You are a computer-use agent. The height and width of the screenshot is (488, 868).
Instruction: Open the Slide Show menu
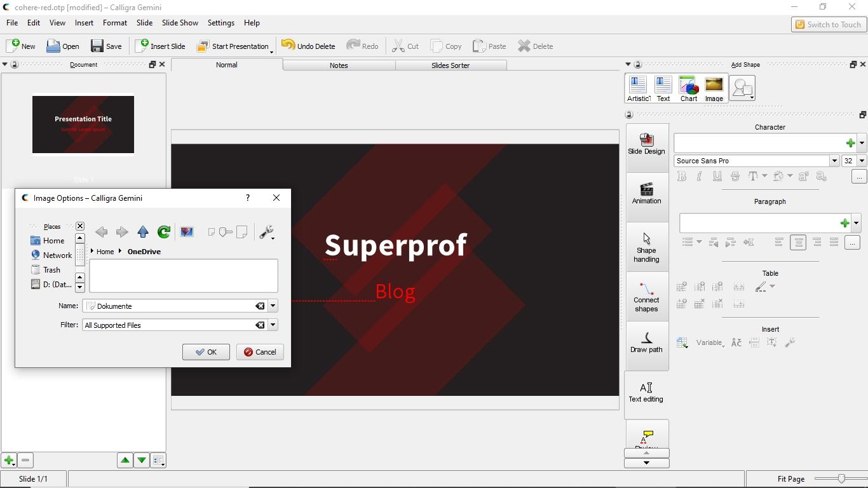180,23
